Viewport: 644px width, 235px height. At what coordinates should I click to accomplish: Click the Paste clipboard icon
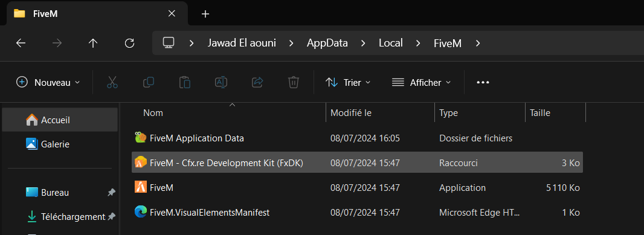click(x=185, y=82)
